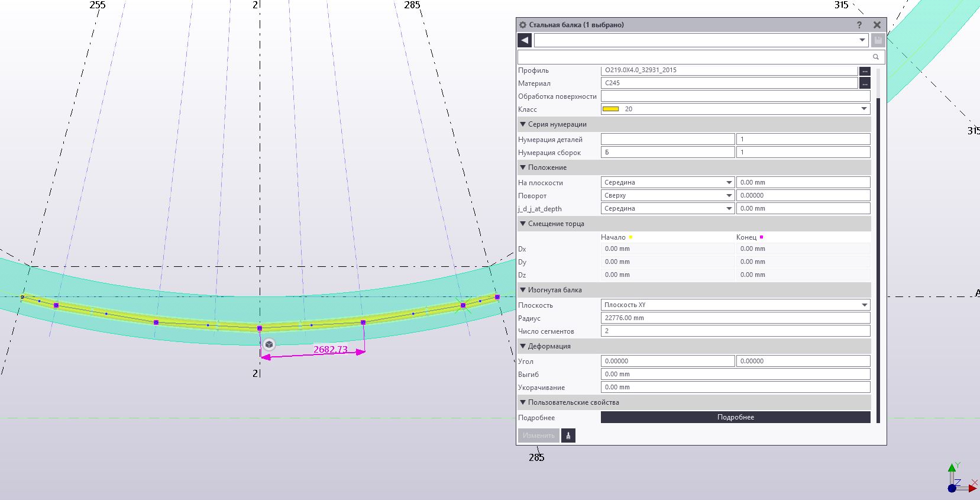
Task: Click the yellow class color swatch
Action: click(610, 109)
